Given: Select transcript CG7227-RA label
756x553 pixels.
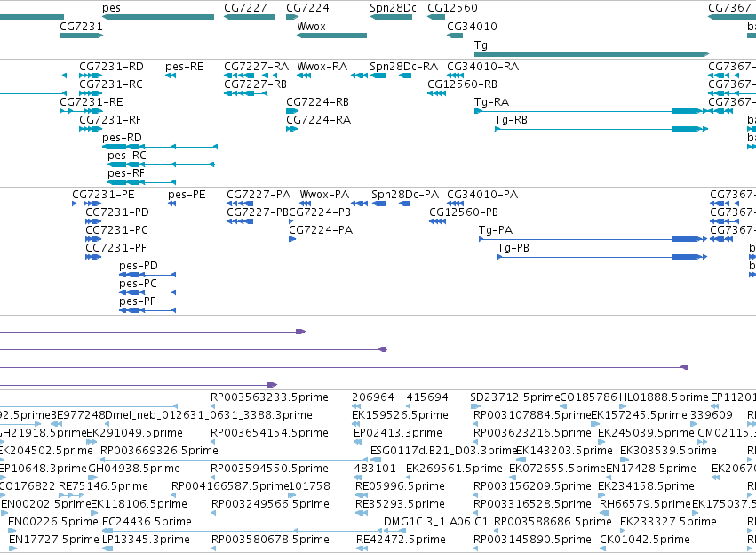Looking at the screenshot, I should click(257, 66).
